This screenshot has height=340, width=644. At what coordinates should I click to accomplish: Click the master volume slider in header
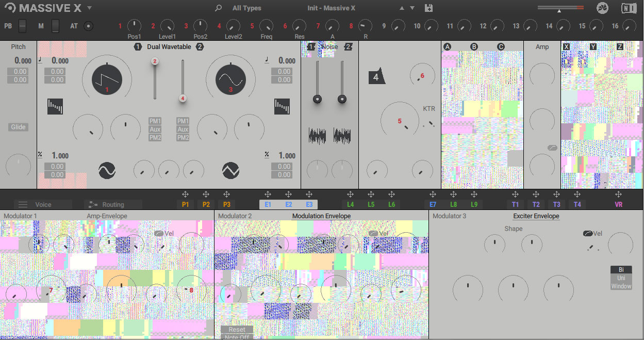560,8
